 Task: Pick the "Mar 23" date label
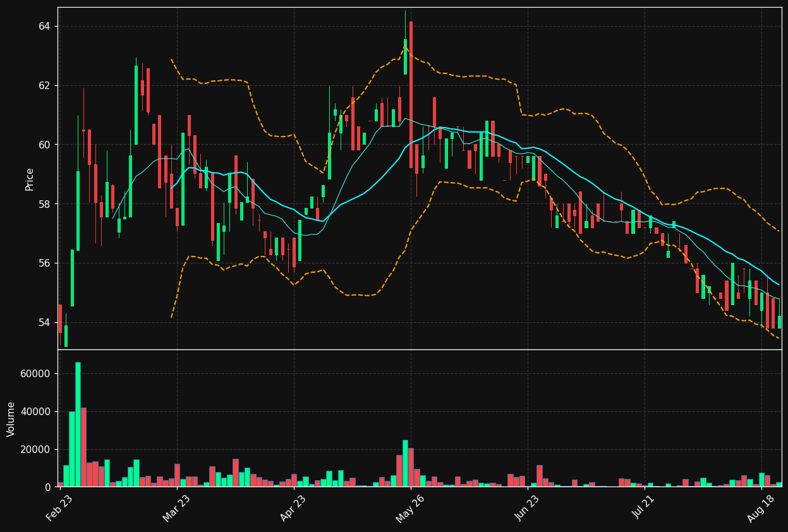point(176,509)
